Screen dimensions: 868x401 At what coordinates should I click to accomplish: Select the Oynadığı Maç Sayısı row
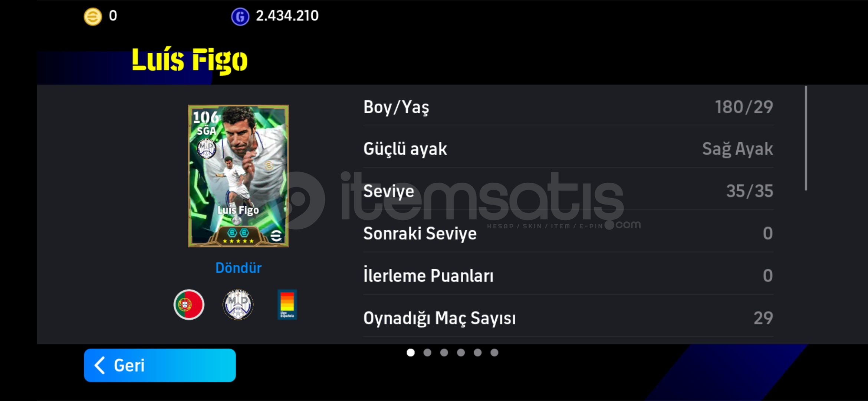568,318
